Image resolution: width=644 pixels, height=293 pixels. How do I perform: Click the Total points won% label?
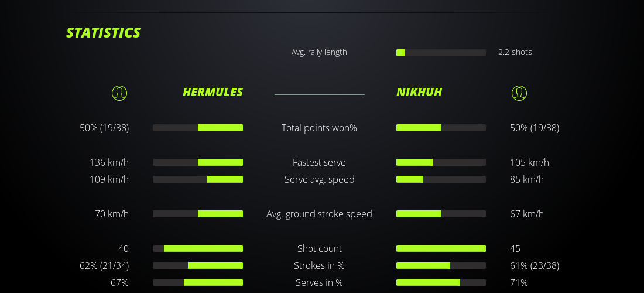319,128
